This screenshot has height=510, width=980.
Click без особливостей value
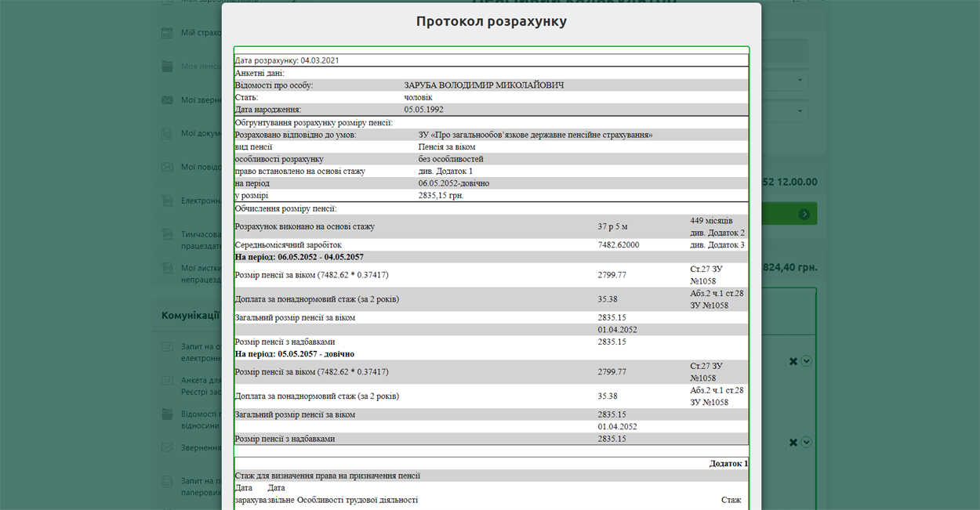pyautogui.click(x=451, y=159)
